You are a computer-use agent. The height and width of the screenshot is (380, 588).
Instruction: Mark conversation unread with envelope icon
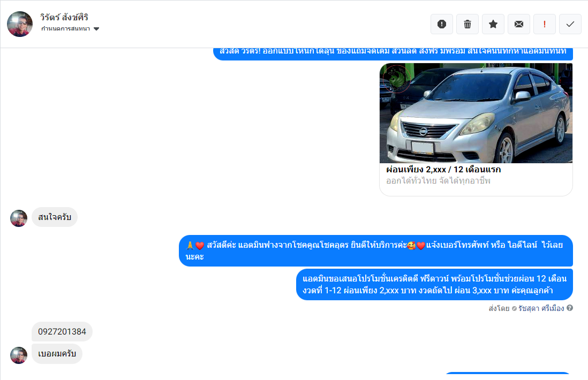tap(518, 25)
